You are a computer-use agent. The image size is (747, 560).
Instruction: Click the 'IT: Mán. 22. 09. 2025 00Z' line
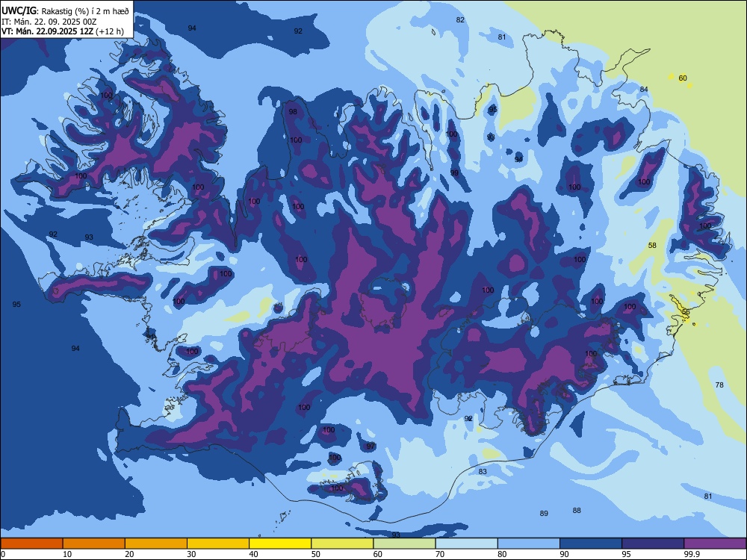(x=49, y=22)
